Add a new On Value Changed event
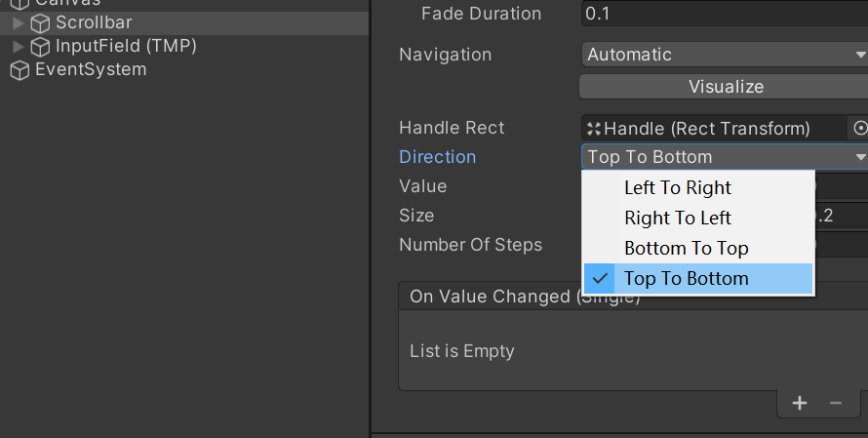Image resolution: width=868 pixels, height=438 pixels. (800, 403)
